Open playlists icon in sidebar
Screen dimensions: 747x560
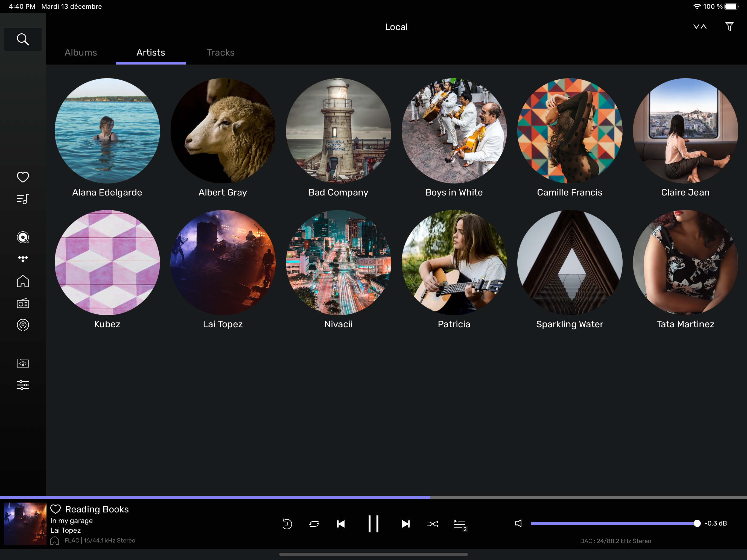point(23,199)
